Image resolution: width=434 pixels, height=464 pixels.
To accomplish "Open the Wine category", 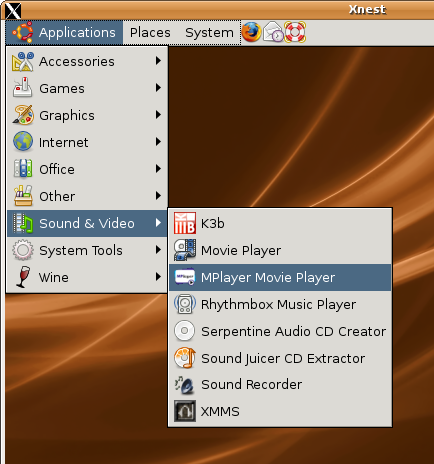I will tap(87, 277).
